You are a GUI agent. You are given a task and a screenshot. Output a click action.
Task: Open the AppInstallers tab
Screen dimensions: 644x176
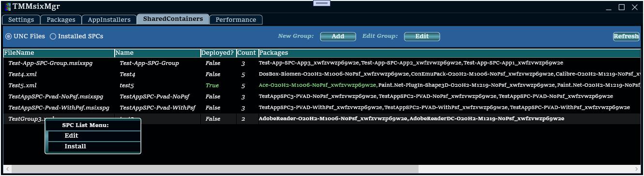coord(109,20)
